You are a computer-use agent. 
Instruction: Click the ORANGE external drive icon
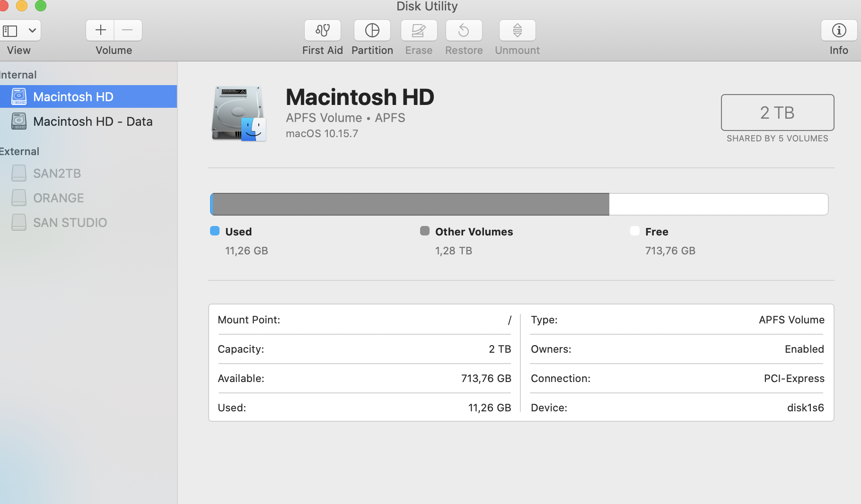point(19,198)
